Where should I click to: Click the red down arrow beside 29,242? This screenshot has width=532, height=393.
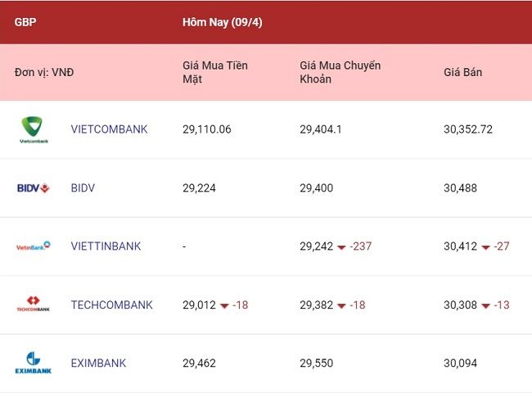(x=341, y=247)
